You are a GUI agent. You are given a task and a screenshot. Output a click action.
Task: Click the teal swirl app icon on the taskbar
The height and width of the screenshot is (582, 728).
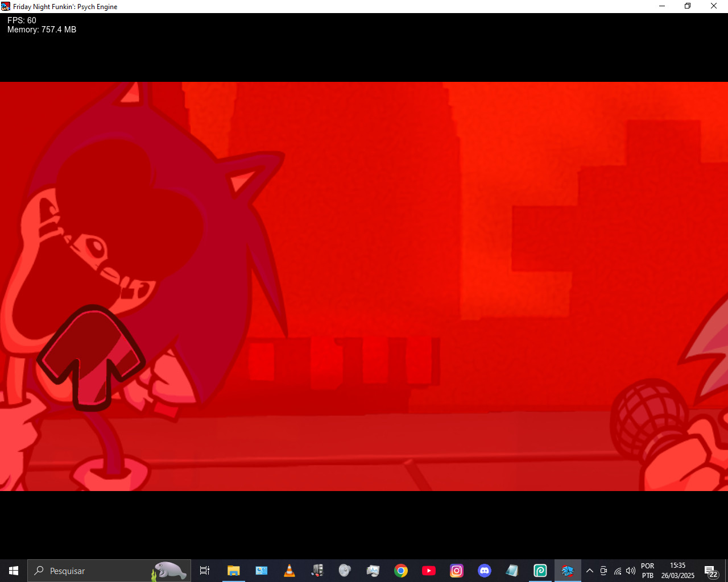click(540, 571)
